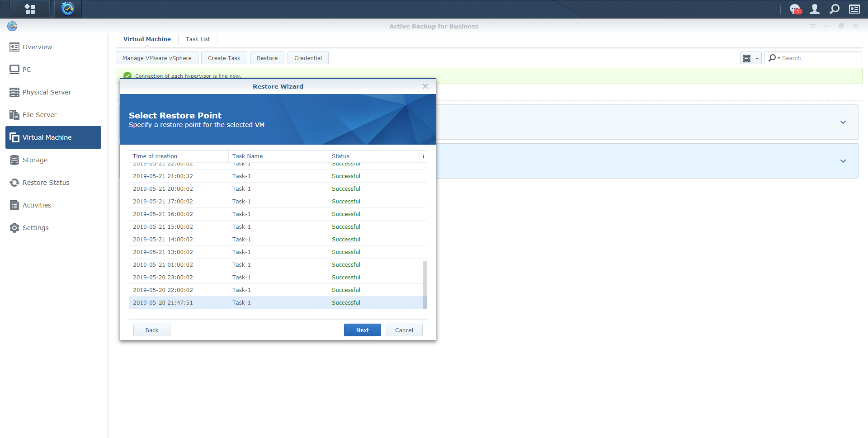Screen dimensions: 868x438
Task: Select restore point 2019-05-21 21:00:32
Action: pos(278,176)
